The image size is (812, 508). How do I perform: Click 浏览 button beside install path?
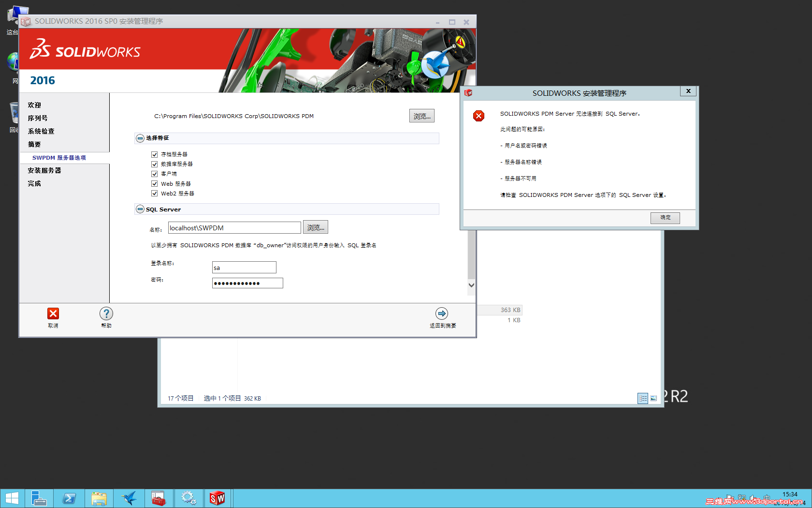[x=422, y=116]
